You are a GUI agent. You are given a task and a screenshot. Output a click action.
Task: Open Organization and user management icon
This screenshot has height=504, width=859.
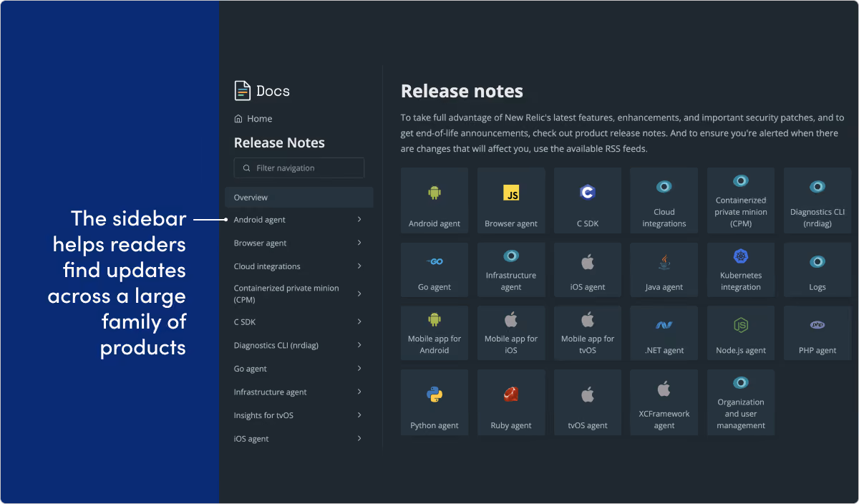click(741, 382)
